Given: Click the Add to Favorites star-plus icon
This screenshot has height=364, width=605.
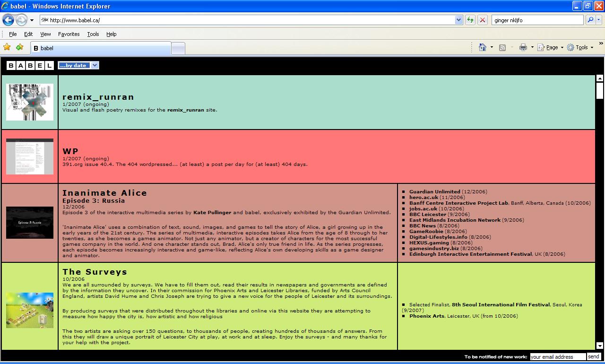Looking at the screenshot, I should click(x=19, y=47).
